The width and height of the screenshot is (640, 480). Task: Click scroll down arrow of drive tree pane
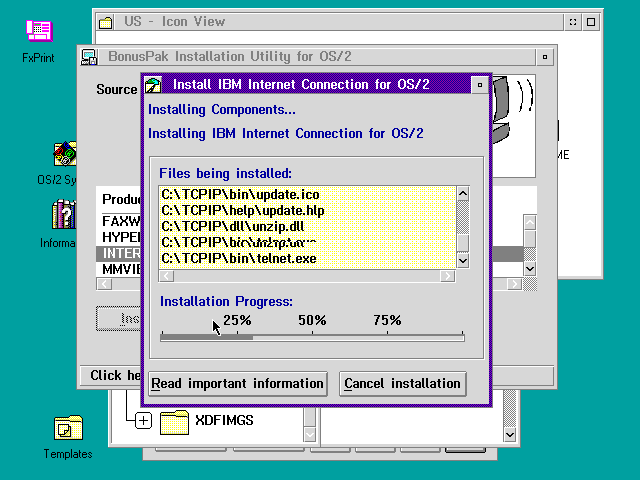click(310, 435)
